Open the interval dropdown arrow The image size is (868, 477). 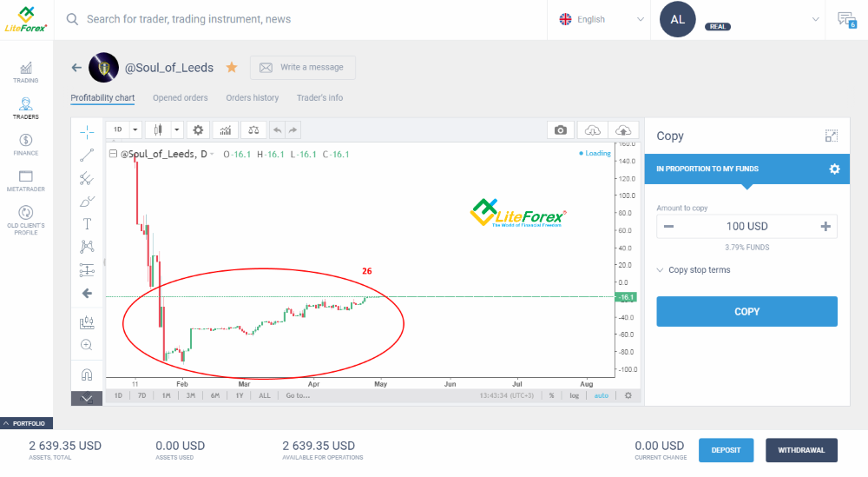point(135,129)
